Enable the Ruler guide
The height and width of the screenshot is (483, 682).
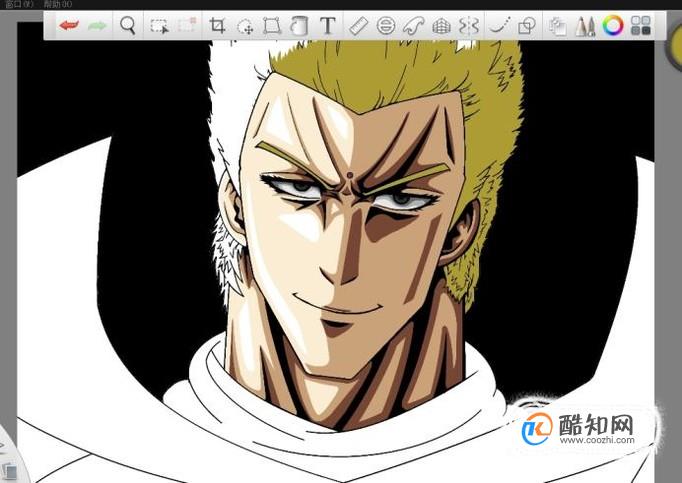359,26
